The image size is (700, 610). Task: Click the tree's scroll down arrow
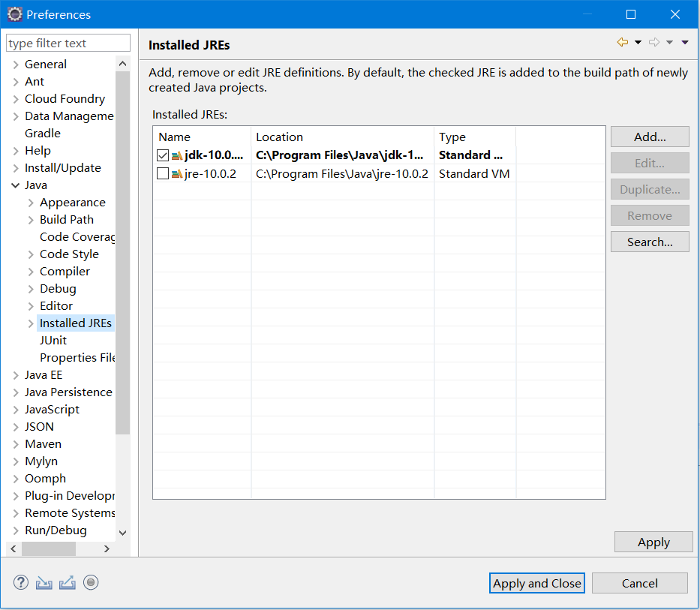(x=123, y=532)
